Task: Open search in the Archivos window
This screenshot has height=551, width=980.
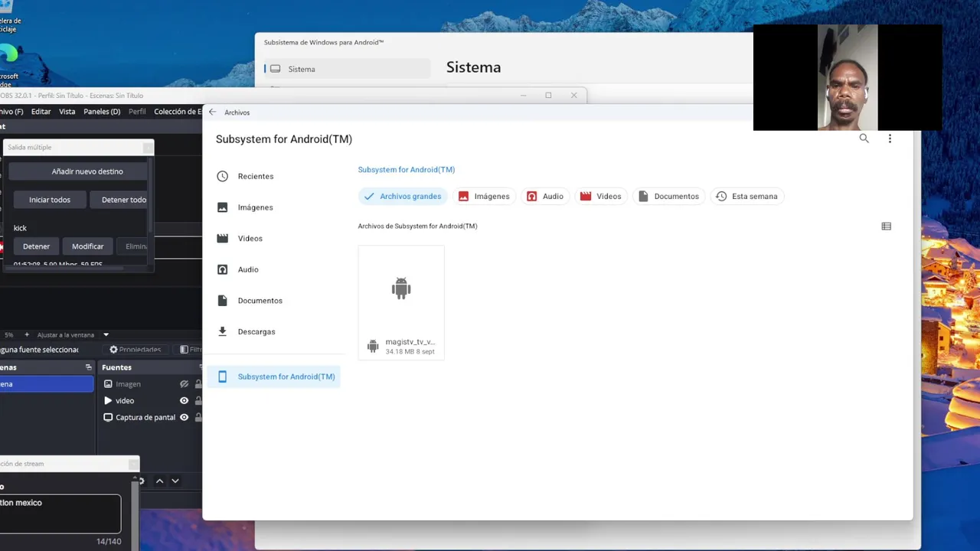Action: [x=864, y=139]
